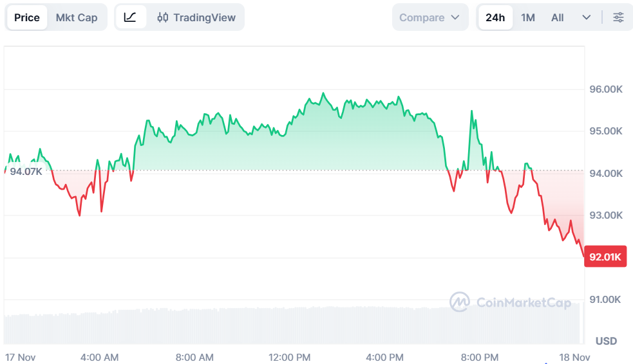The width and height of the screenshot is (633, 364).
Task: Switch to the All range tab
Action: coord(558,17)
